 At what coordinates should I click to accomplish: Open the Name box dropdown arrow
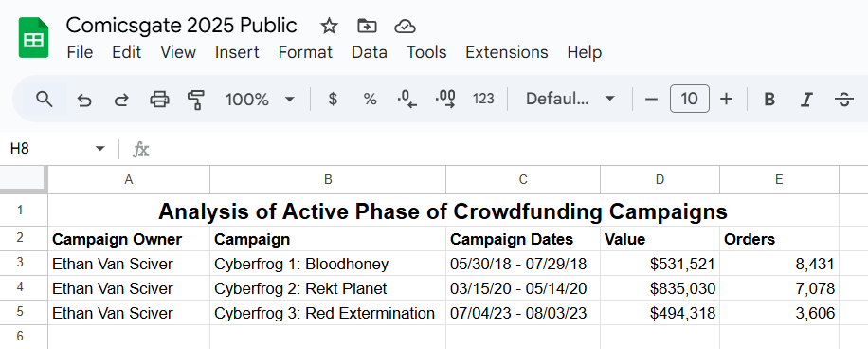[x=100, y=149]
